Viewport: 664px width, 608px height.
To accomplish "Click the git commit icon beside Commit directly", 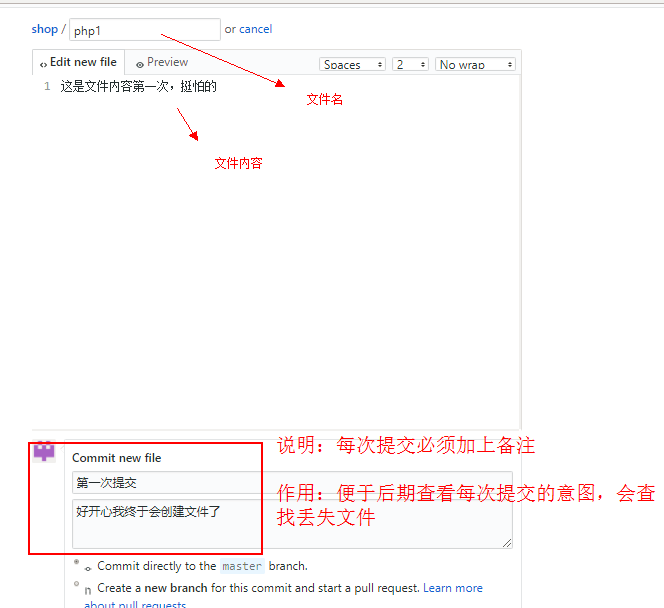I will [89, 568].
